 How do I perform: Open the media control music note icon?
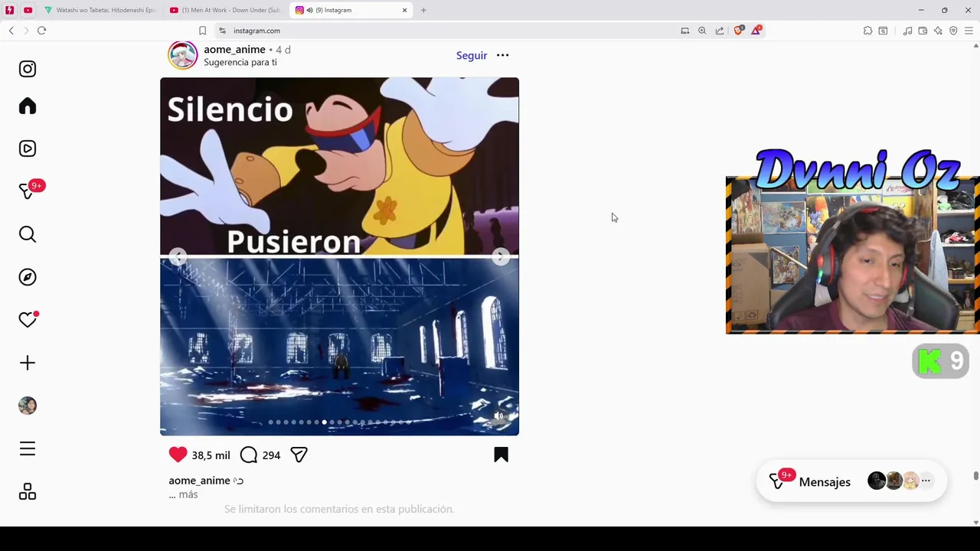(907, 31)
